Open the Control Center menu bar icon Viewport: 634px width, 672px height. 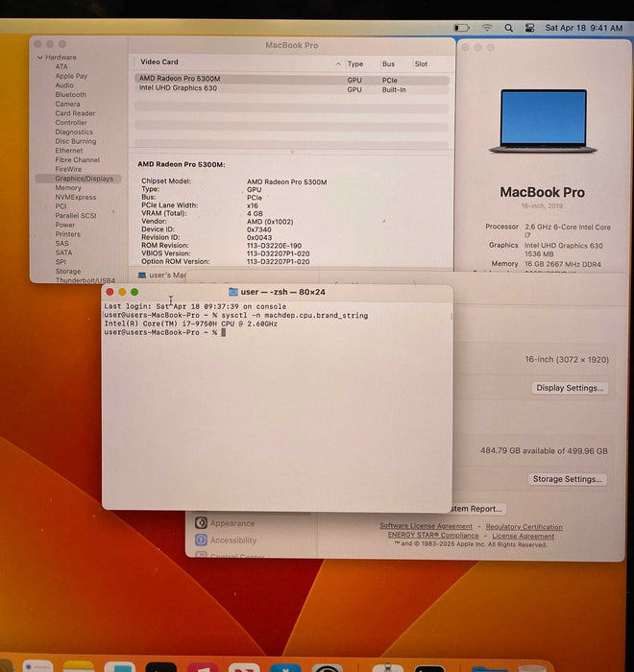529,28
